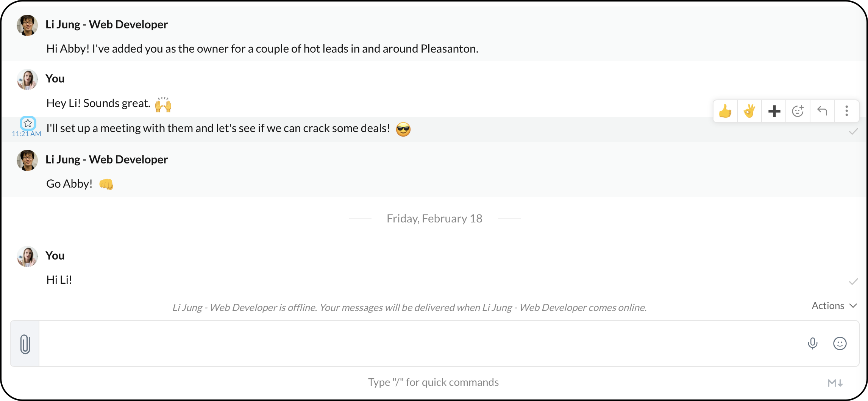The width and height of the screenshot is (868, 401).
Task: Open the add reaction emoji picker
Action: coord(798,111)
